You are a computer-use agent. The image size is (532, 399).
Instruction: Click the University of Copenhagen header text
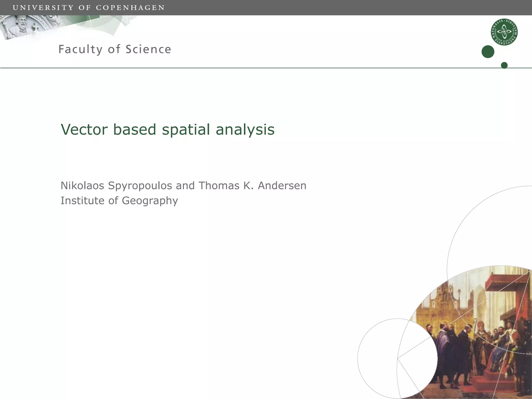tap(89, 8)
